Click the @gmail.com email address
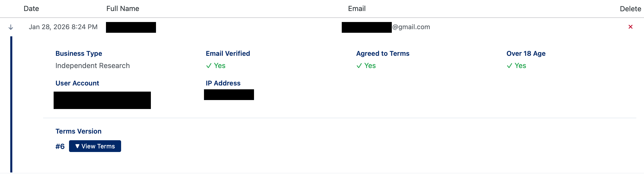The height and width of the screenshot is (174, 644). click(411, 27)
